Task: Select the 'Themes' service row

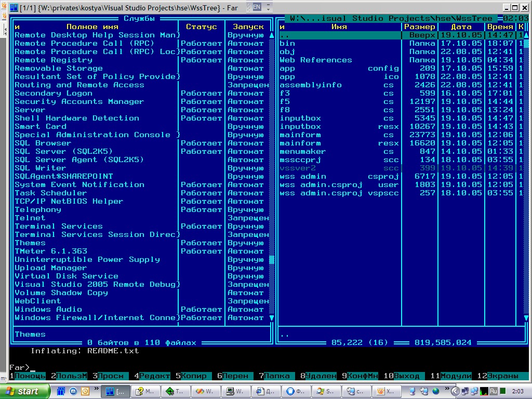Action: tap(141, 243)
